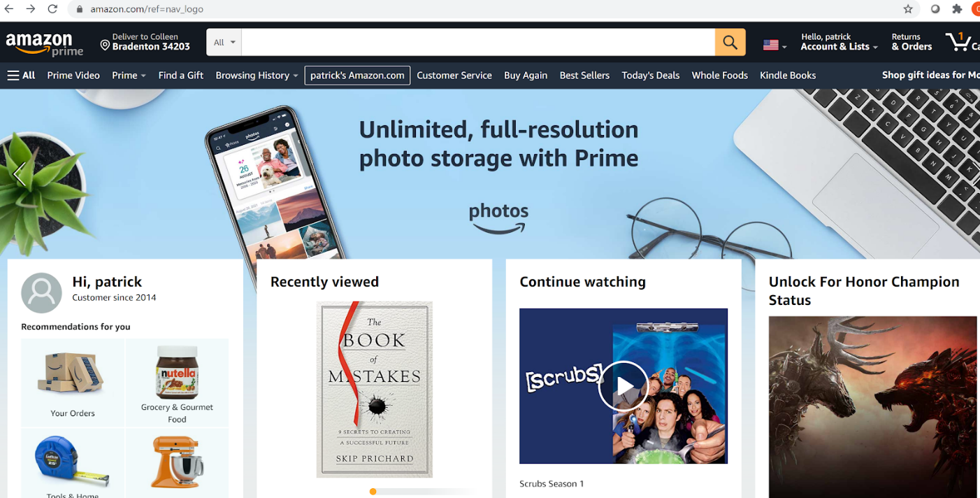
Task: Open Returns & Orders link
Action: coord(911,42)
